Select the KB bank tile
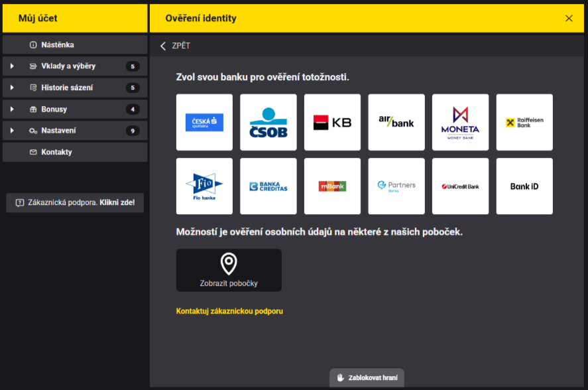Screen dimensions: 588x390 tap(332, 122)
